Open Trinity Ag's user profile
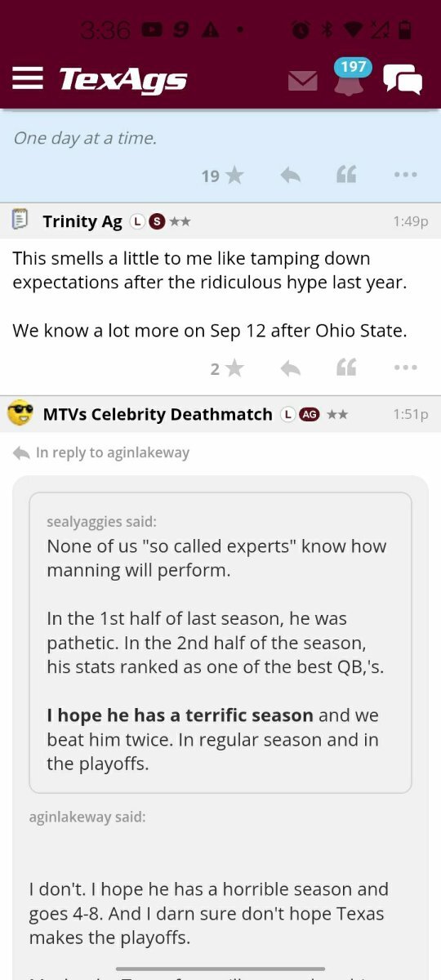441x980 pixels. (x=82, y=221)
